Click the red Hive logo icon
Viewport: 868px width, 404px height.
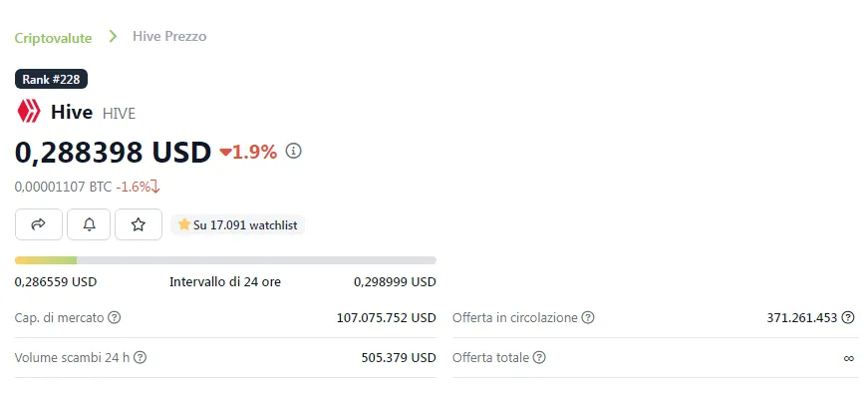pos(29,112)
